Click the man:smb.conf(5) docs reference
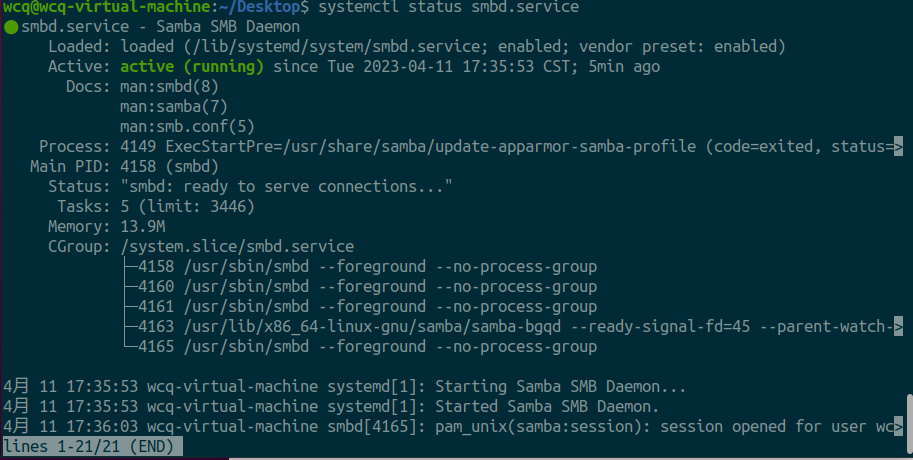Viewport: 913px width, 460px height. tap(187, 126)
